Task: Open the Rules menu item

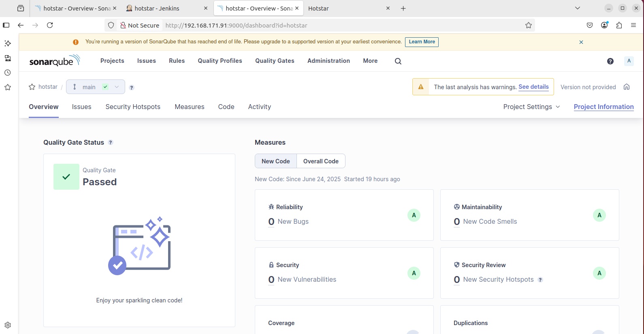Action: coord(177,61)
